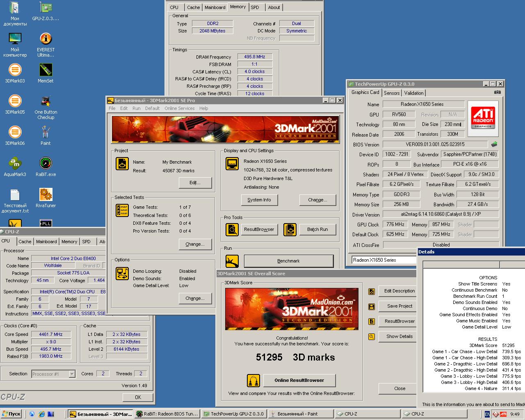The image size is (525, 420).
Task: Click the System Info button
Action: click(x=259, y=200)
